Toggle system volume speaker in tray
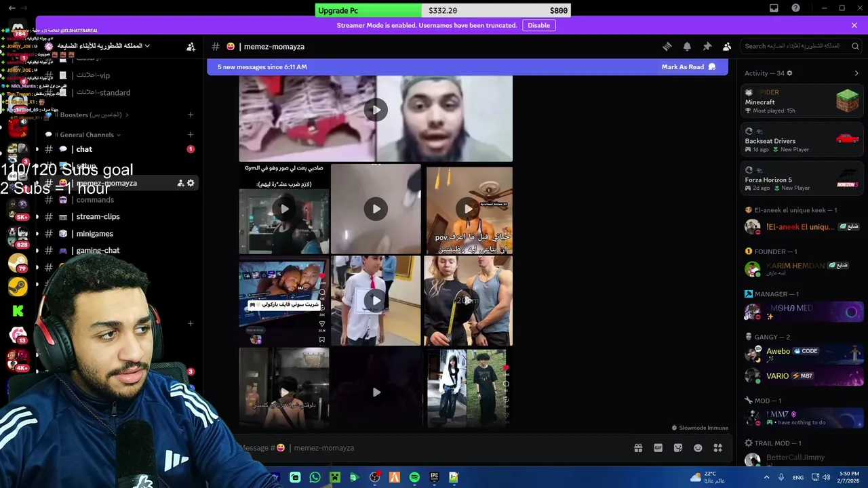Image resolution: width=868 pixels, height=488 pixels. pos(826,477)
